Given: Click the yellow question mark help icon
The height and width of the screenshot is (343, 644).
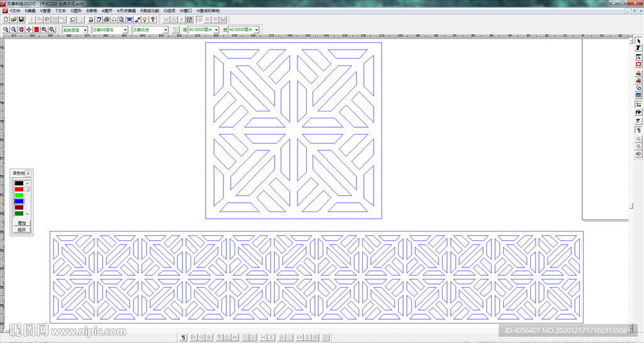Looking at the screenshot, I should click(153, 20).
